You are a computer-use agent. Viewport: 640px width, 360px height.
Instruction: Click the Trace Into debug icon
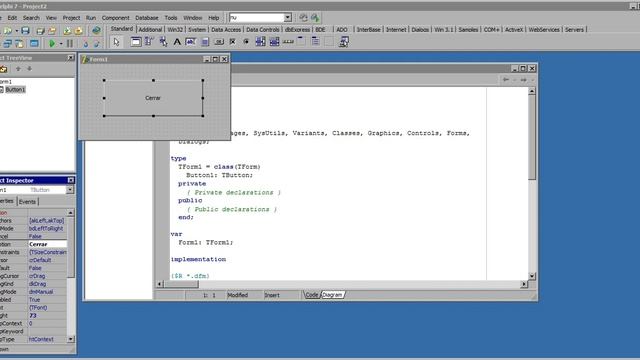click(85, 43)
